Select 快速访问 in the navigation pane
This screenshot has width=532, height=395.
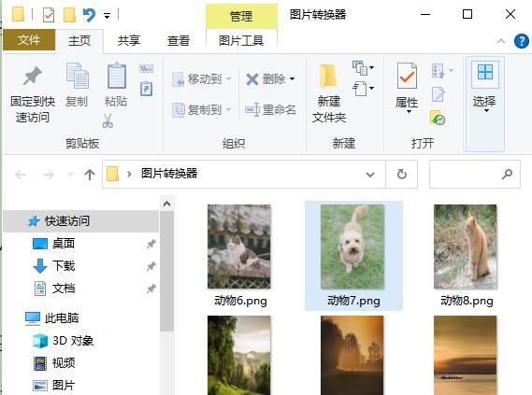point(81,221)
